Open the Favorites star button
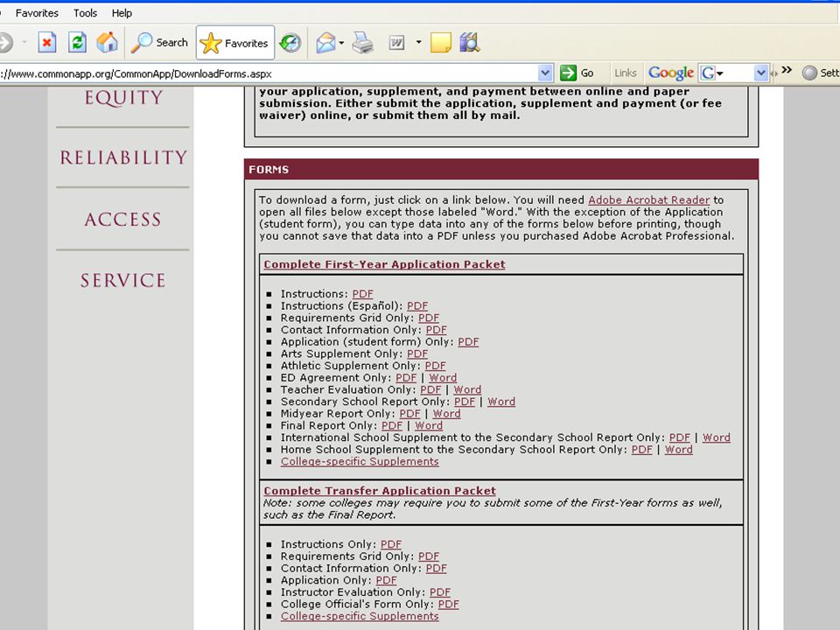 point(235,43)
